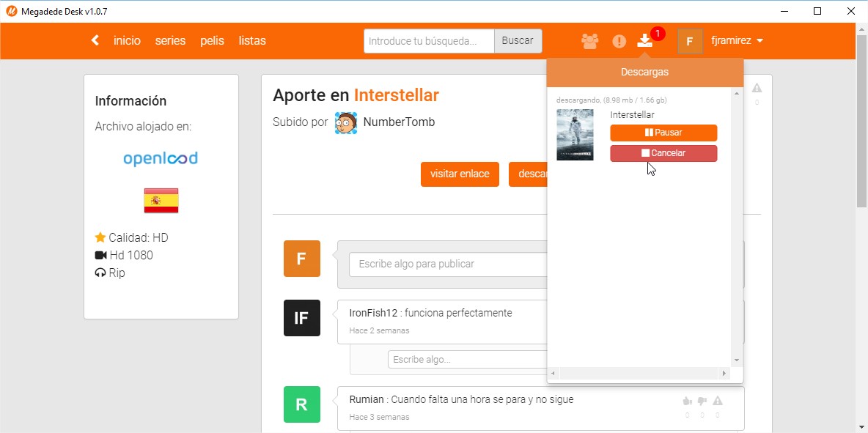
Task: Report the aporte with the warning triangle
Action: pyautogui.click(x=757, y=87)
